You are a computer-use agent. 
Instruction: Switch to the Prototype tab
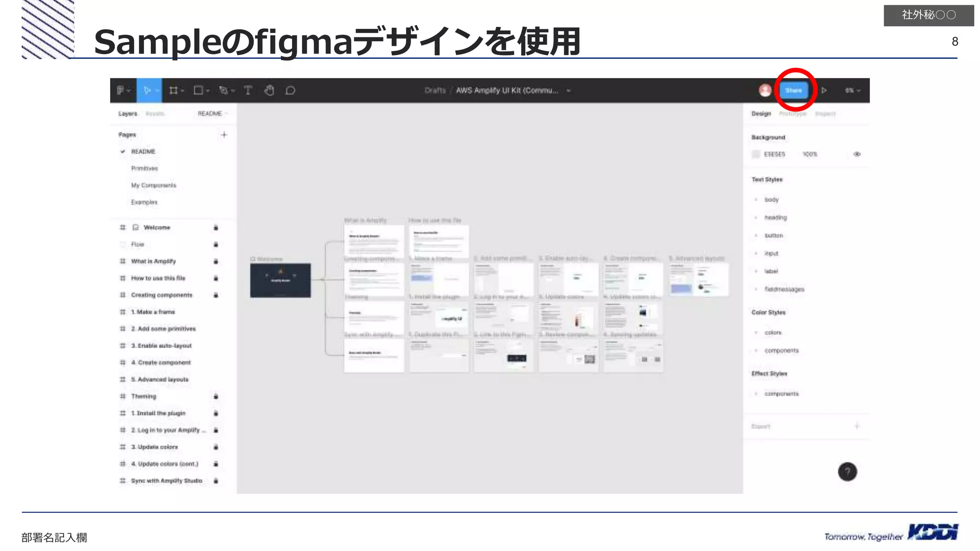point(793,114)
